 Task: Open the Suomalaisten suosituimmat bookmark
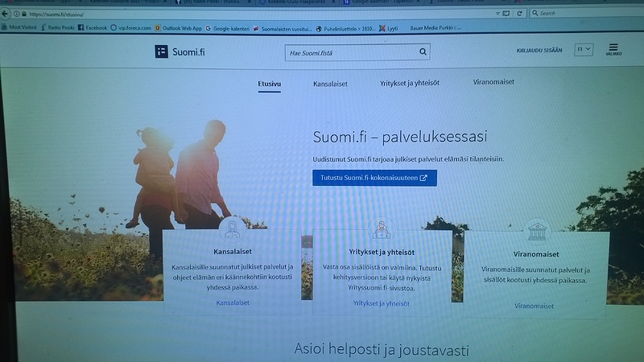pos(283,29)
